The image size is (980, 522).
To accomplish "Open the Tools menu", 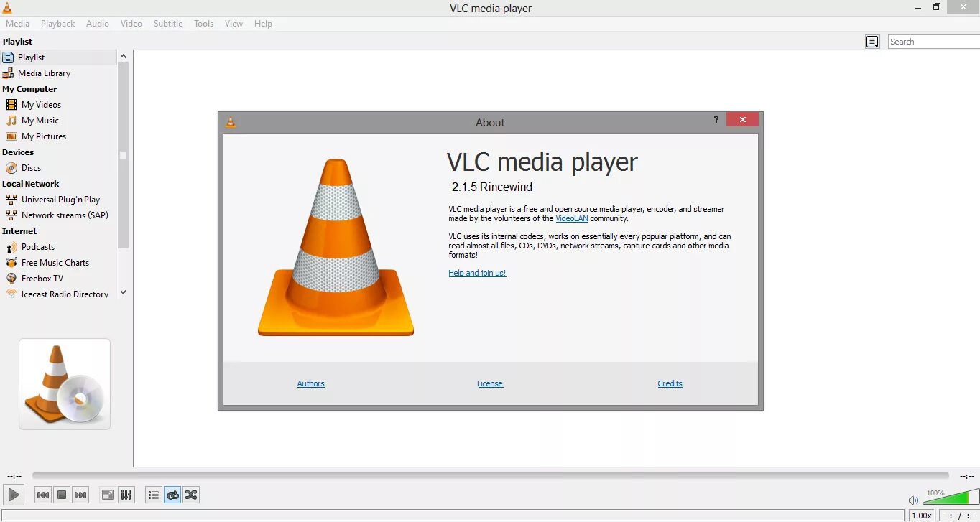I will (204, 24).
